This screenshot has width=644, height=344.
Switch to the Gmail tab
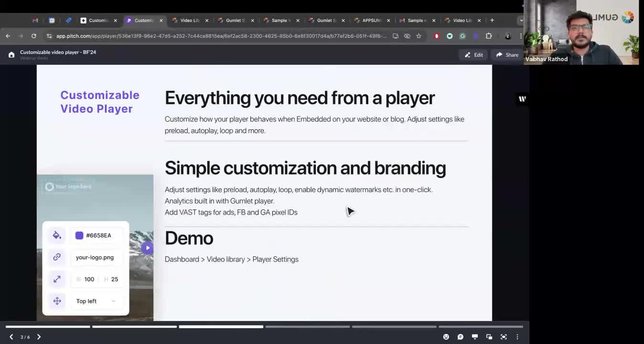[x=35, y=21]
